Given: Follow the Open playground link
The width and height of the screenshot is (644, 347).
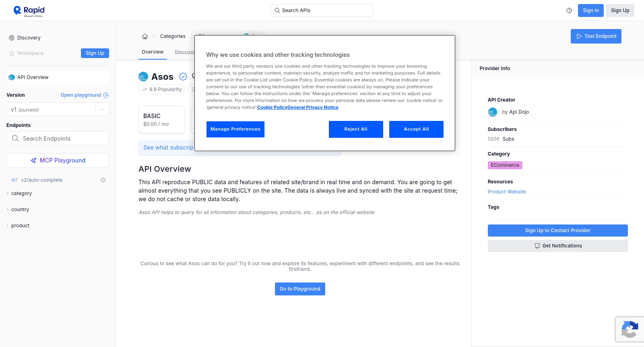Looking at the screenshot, I should (x=85, y=95).
